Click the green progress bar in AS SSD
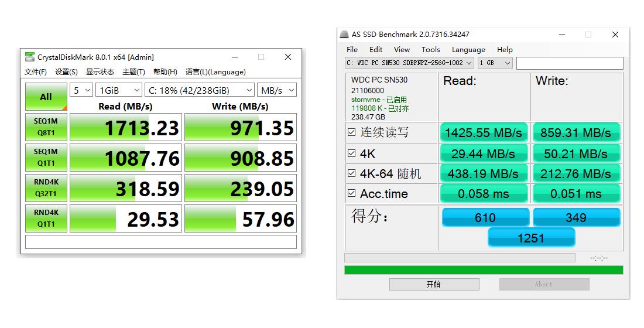The width and height of the screenshot is (644, 328). pos(484,270)
